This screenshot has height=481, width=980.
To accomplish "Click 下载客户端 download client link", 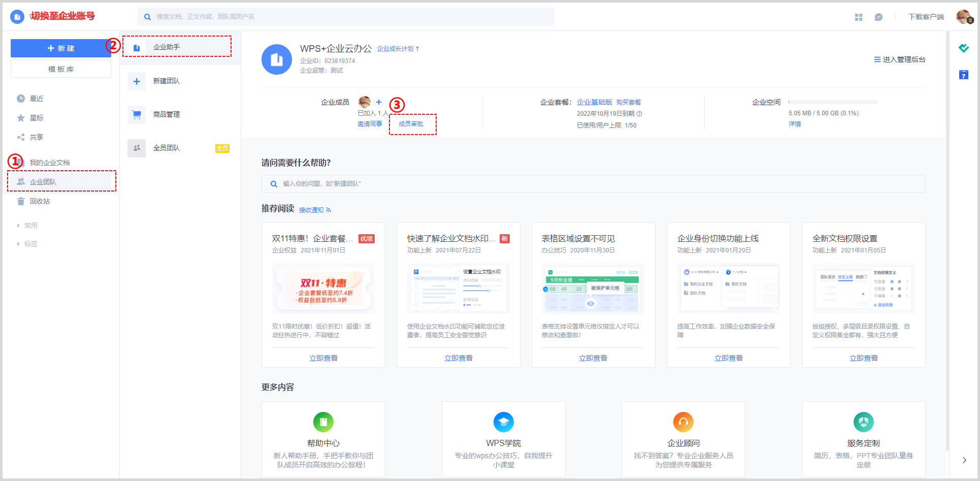I will pyautogui.click(x=926, y=17).
